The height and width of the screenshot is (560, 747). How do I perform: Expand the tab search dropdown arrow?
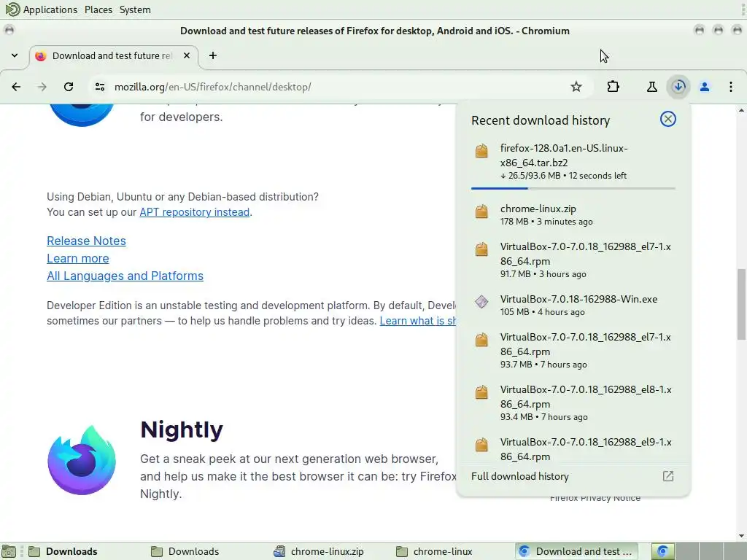point(15,55)
